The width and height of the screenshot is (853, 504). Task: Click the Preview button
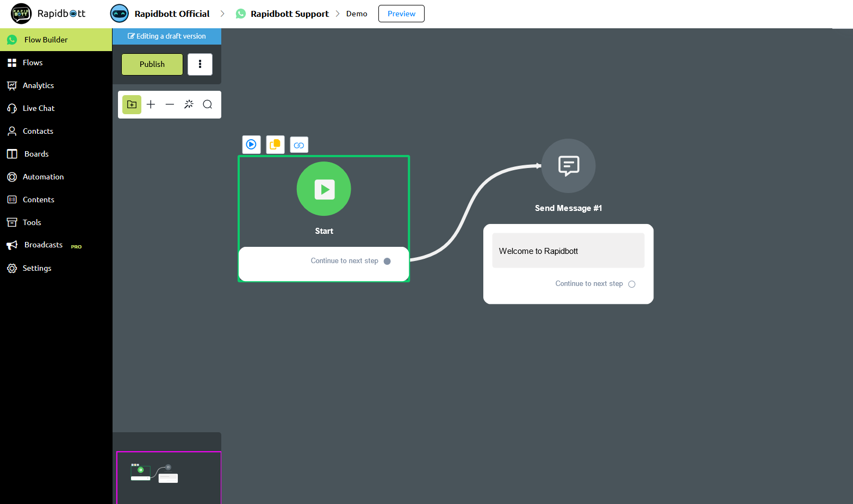point(401,14)
